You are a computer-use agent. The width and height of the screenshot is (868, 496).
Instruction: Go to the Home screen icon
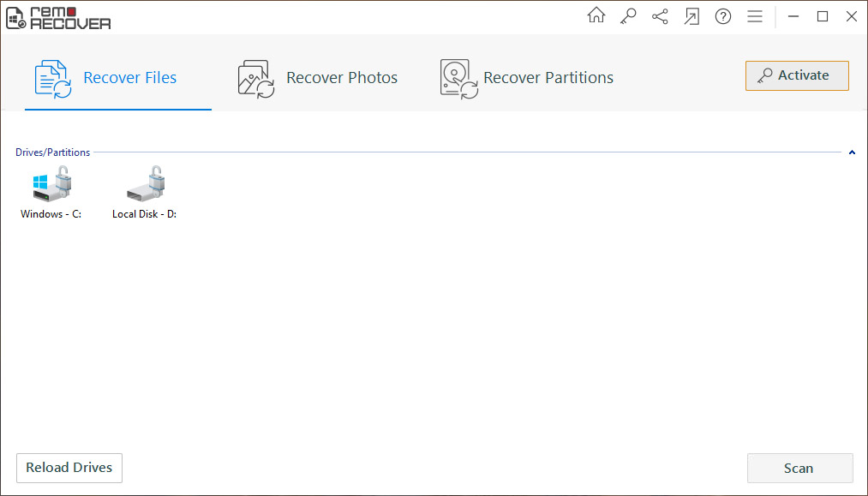[x=596, y=16]
